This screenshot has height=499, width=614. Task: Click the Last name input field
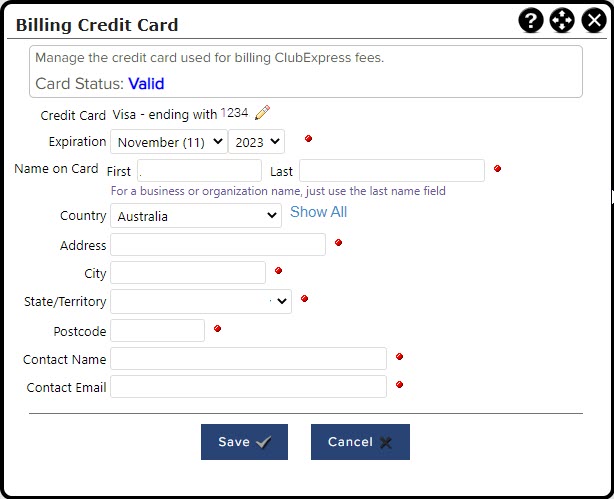(x=391, y=171)
